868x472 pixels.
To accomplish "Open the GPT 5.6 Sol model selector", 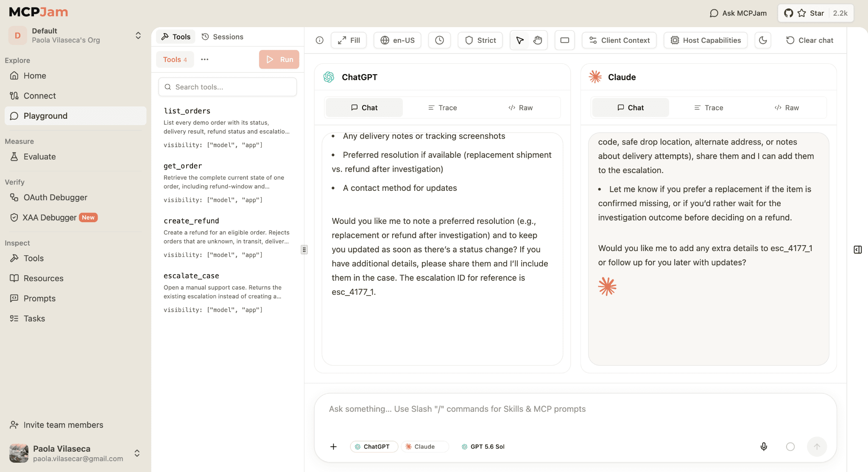I will click(483, 447).
